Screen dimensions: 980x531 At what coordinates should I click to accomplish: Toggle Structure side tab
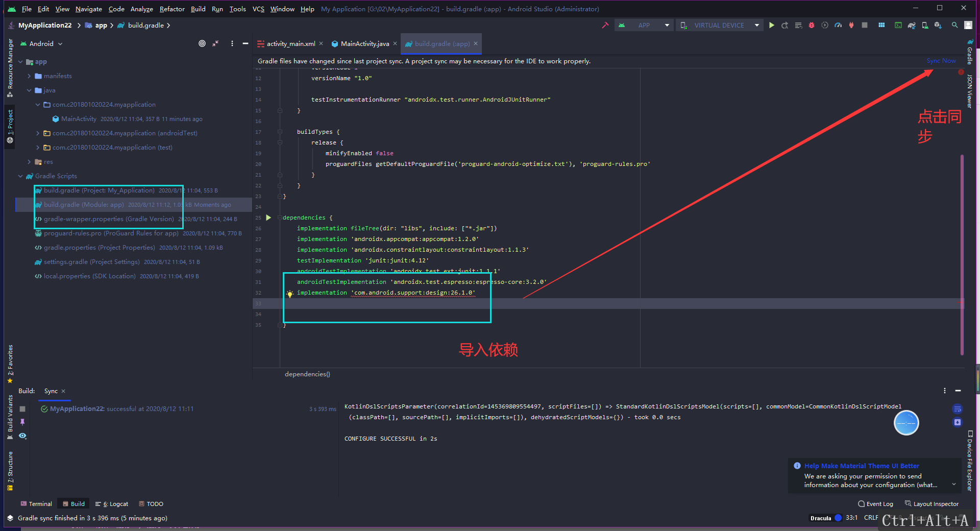pyautogui.click(x=10, y=471)
